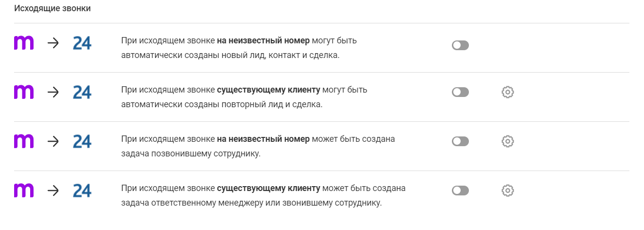Click 'm' logo in task-to-calling-employee row

coord(24,141)
